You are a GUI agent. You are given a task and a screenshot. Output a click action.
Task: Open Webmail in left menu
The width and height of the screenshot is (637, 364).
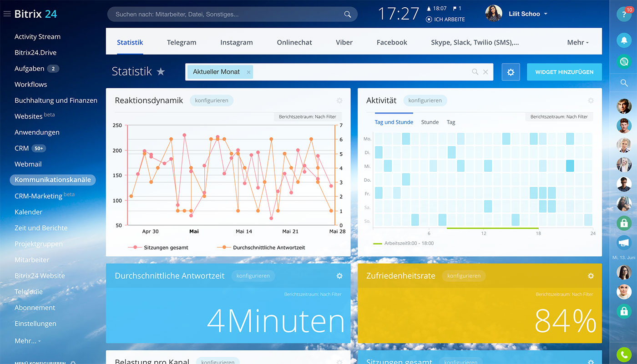coord(28,164)
